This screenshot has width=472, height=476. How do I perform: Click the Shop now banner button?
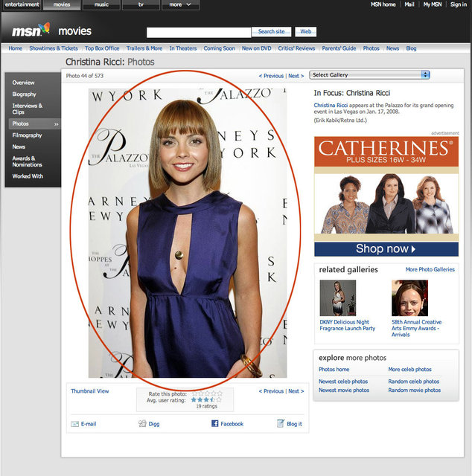click(x=386, y=249)
